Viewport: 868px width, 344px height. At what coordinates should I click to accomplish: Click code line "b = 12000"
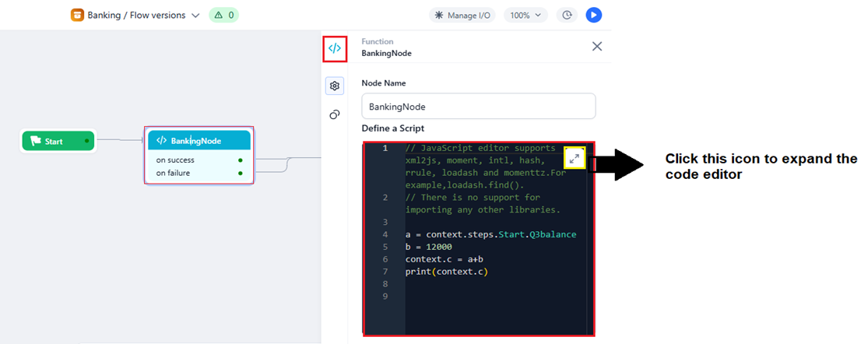[429, 247]
